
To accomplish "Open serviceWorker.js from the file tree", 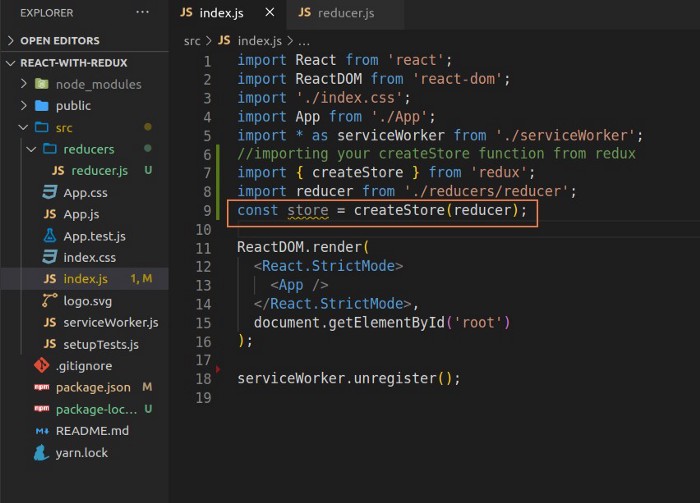I will (110, 323).
